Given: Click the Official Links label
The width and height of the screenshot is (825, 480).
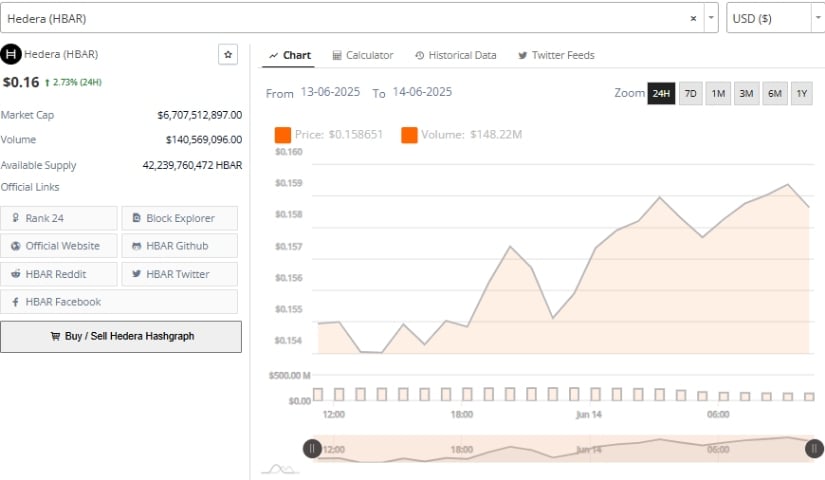Looking at the screenshot, I should (x=30, y=187).
